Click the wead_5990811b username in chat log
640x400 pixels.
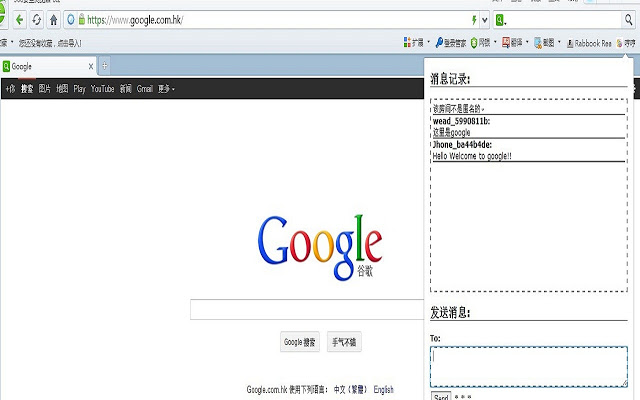coord(461,121)
